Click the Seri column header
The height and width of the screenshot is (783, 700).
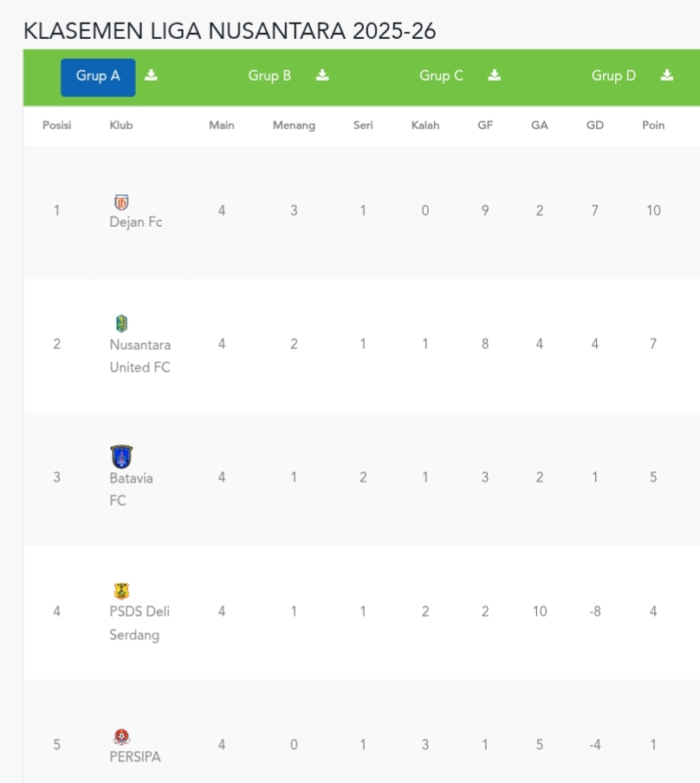pyautogui.click(x=363, y=126)
